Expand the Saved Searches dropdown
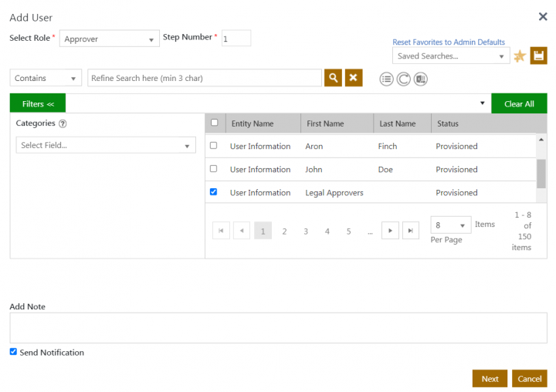The height and width of the screenshot is (392, 556). [451, 56]
